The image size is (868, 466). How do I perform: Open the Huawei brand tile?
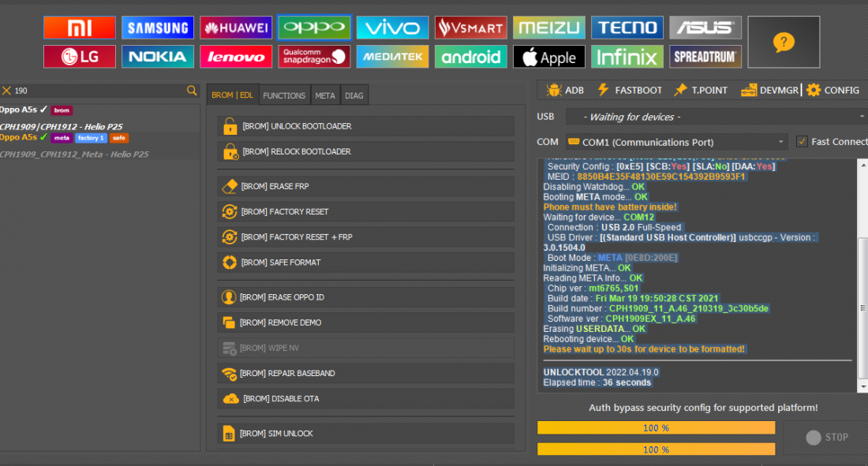[x=236, y=27]
